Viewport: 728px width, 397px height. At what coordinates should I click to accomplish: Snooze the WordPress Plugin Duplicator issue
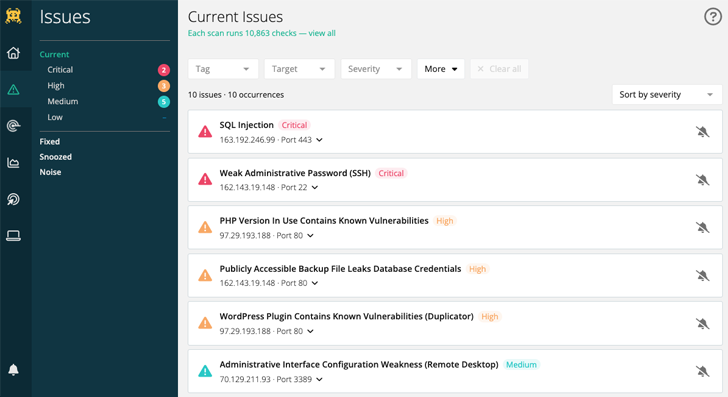click(x=702, y=324)
